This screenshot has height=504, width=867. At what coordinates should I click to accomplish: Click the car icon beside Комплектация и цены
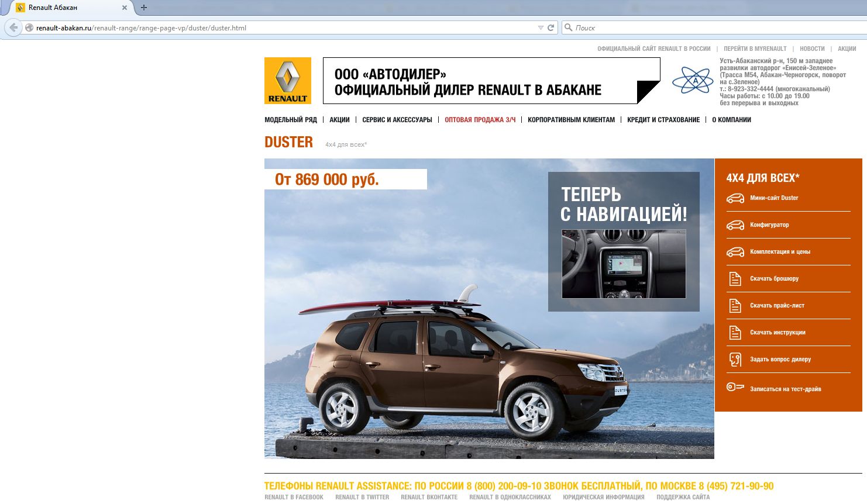735,252
